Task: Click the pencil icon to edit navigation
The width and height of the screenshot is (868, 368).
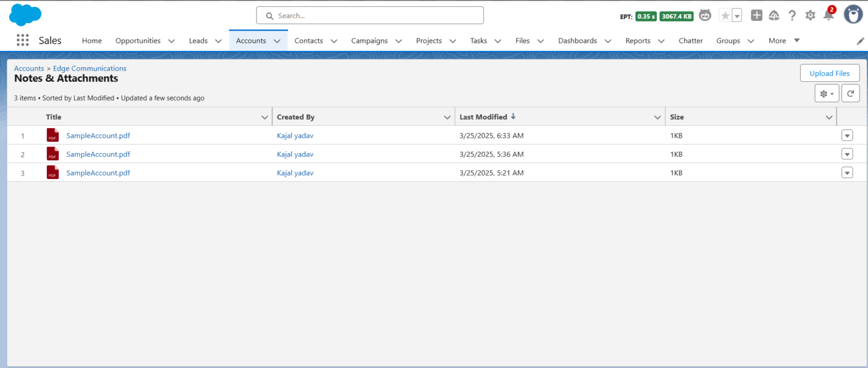Action: point(860,41)
